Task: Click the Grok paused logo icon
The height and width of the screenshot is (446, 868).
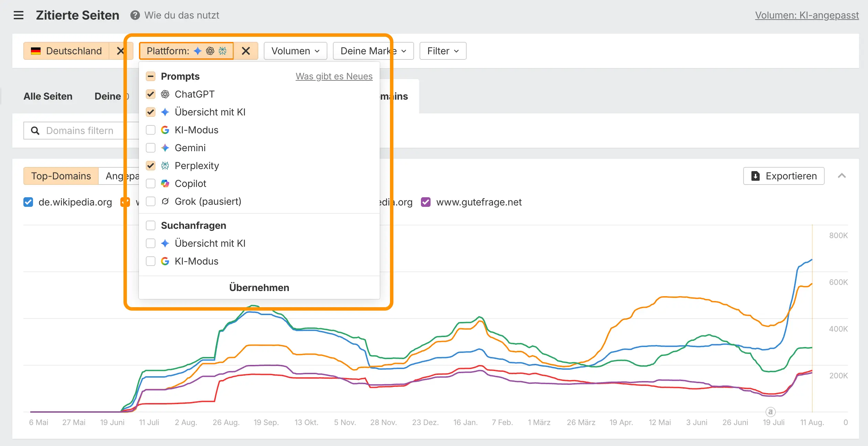Action: point(165,201)
